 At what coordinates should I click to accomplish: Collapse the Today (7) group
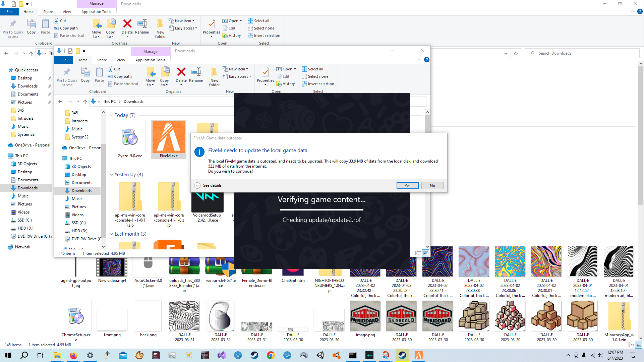[111, 115]
